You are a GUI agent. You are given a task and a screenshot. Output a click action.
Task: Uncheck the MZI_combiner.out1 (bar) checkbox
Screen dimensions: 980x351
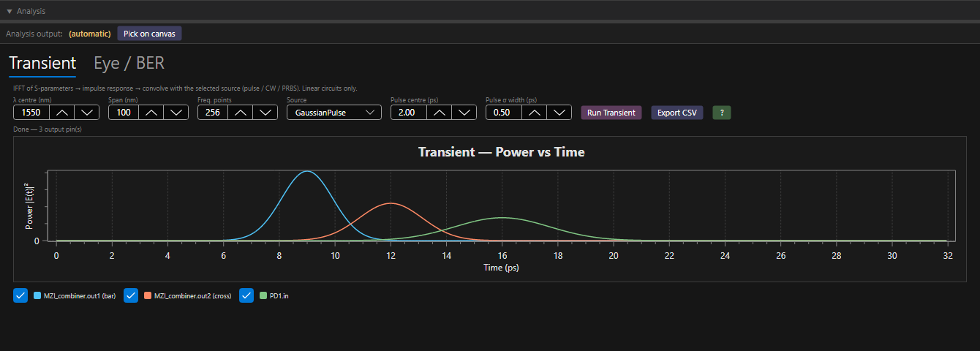[x=20, y=295]
